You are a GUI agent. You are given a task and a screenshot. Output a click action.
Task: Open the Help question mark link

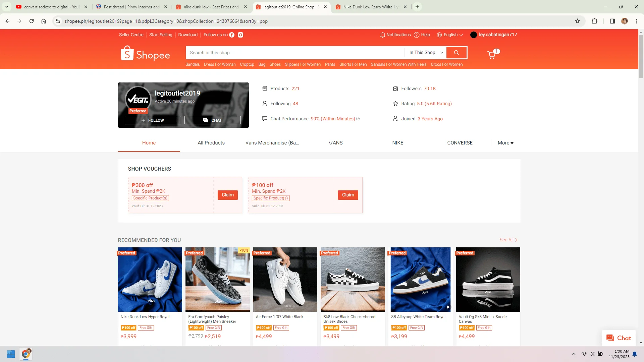tap(422, 35)
